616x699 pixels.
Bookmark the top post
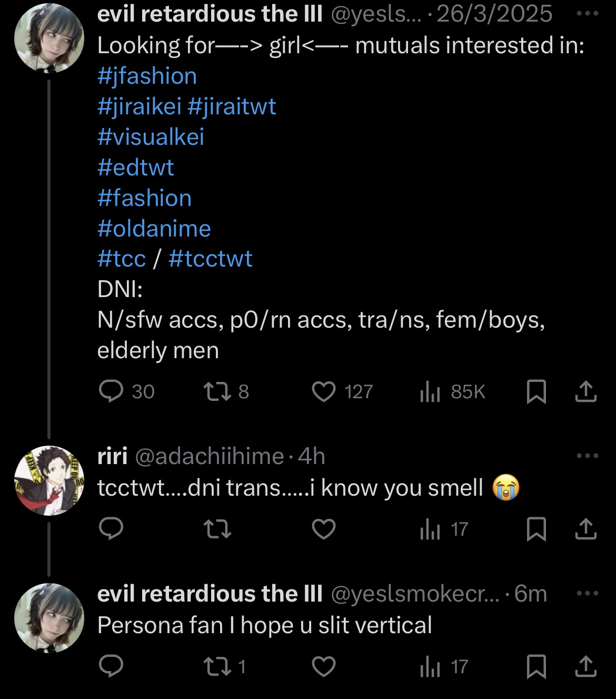(536, 391)
